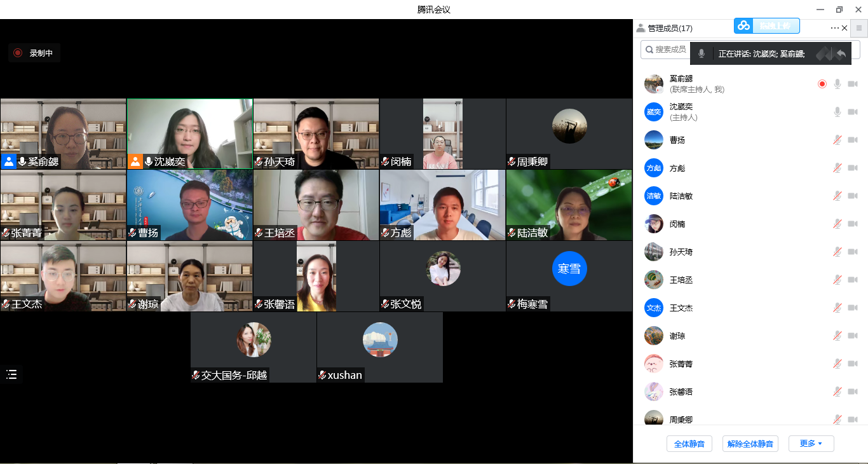
Task: Click the cloud upload button 拖拽上传
Action: (767, 26)
